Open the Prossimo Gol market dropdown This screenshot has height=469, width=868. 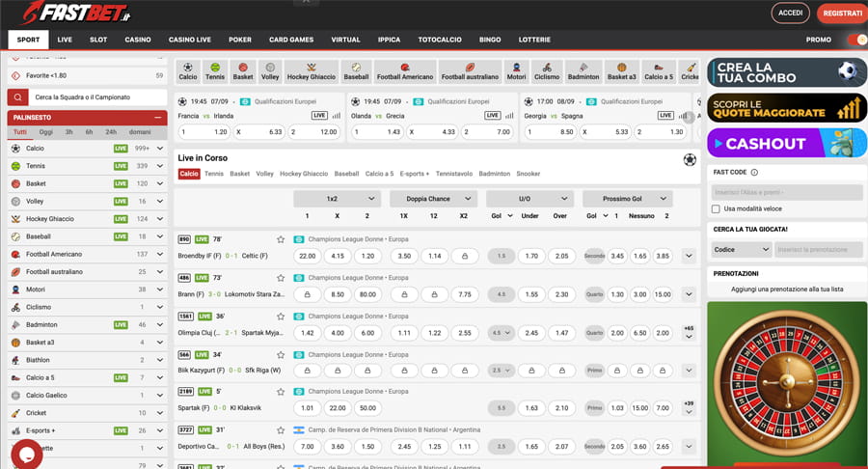pos(627,199)
